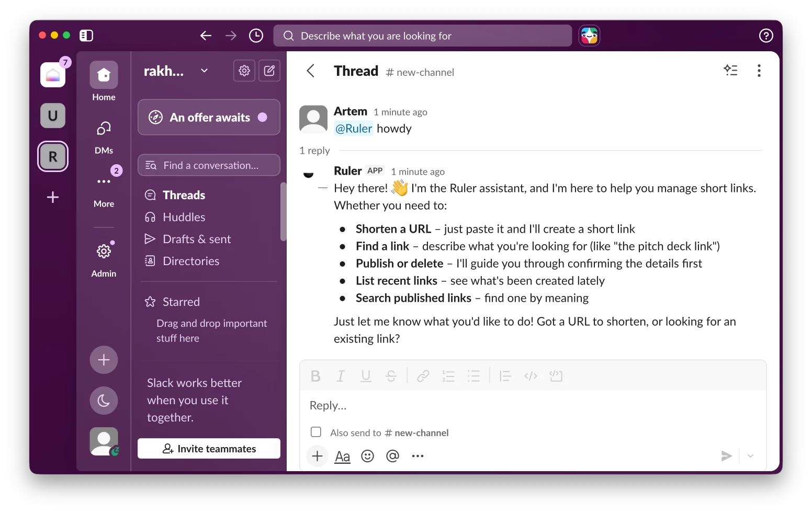
Task: Click Artem's 1 minute ago timestamp
Action: click(400, 112)
